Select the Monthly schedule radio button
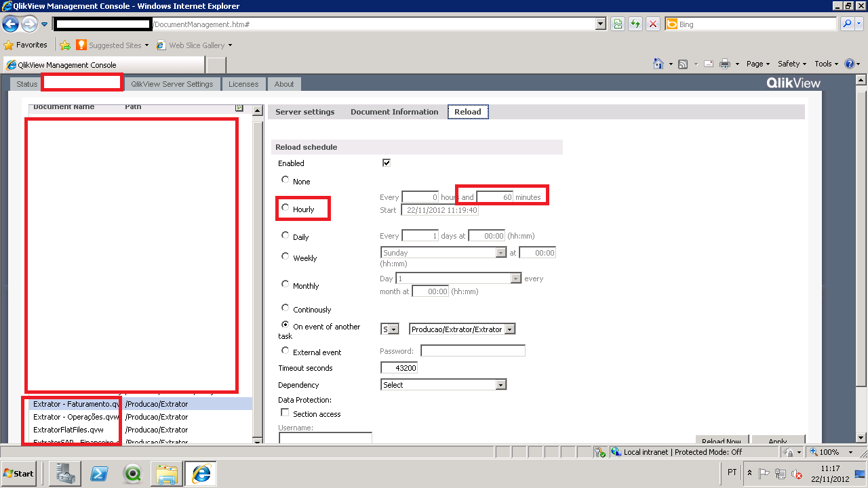The width and height of the screenshot is (868, 488). 285,284
